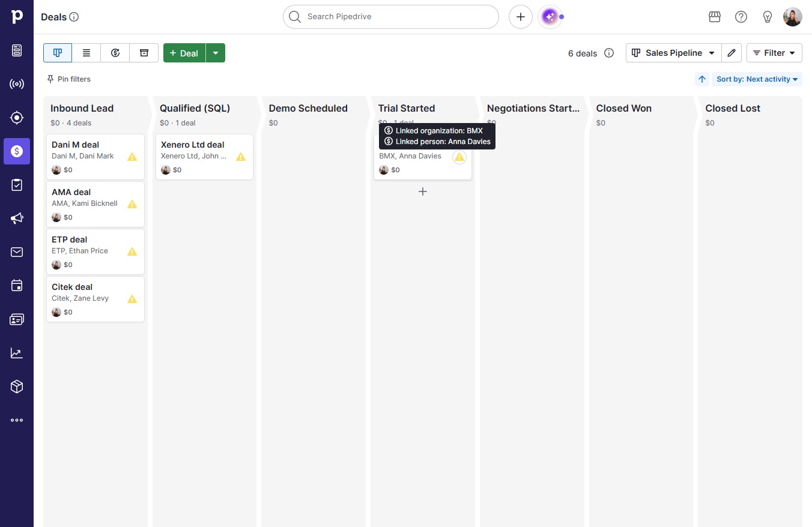Toggle sort direction arrow
The width and height of the screenshot is (812, 527).
click(x=702, y=79)
